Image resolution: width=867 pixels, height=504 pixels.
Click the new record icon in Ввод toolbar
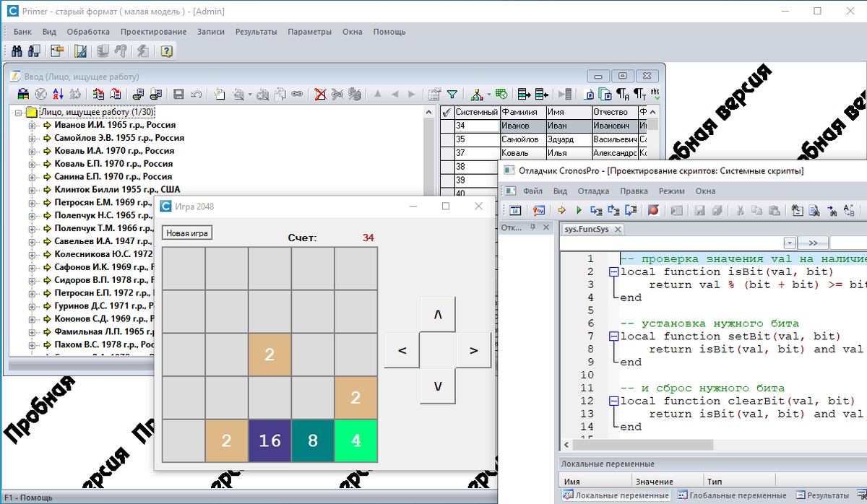coord(219,94)
